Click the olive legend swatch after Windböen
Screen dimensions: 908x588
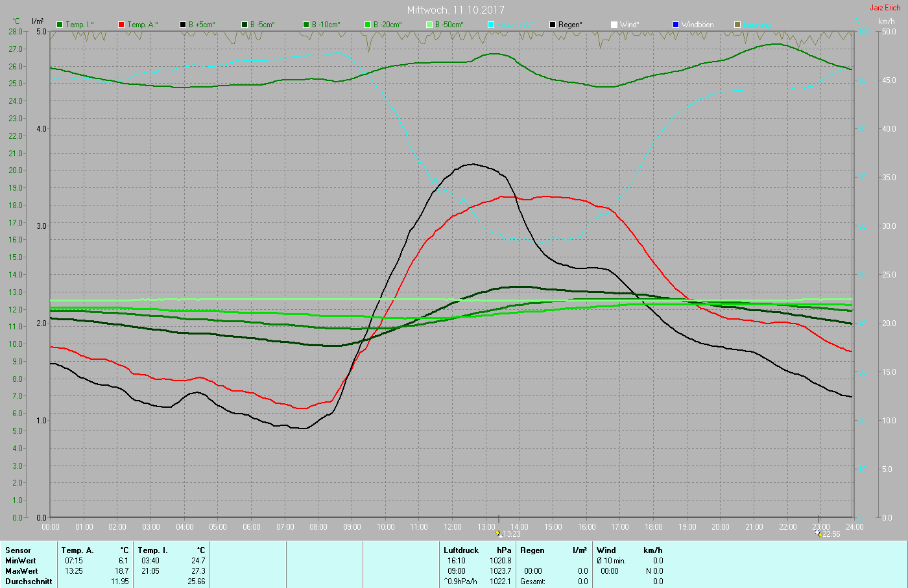coord(737,25)
